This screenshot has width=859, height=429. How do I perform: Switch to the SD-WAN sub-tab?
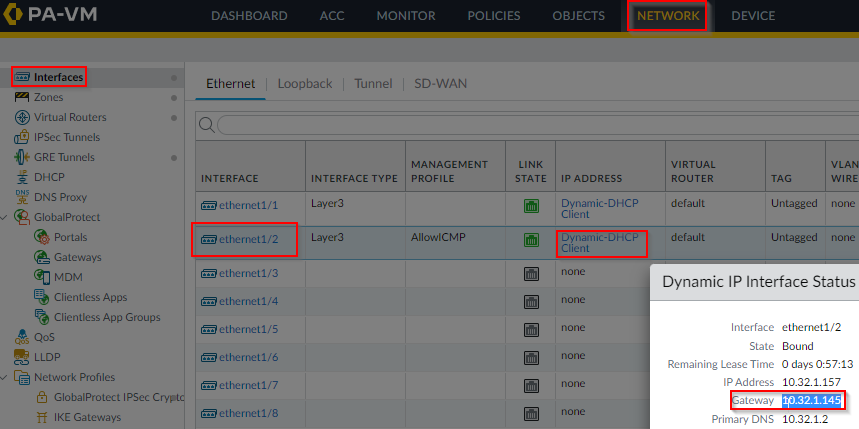[440, 84]
